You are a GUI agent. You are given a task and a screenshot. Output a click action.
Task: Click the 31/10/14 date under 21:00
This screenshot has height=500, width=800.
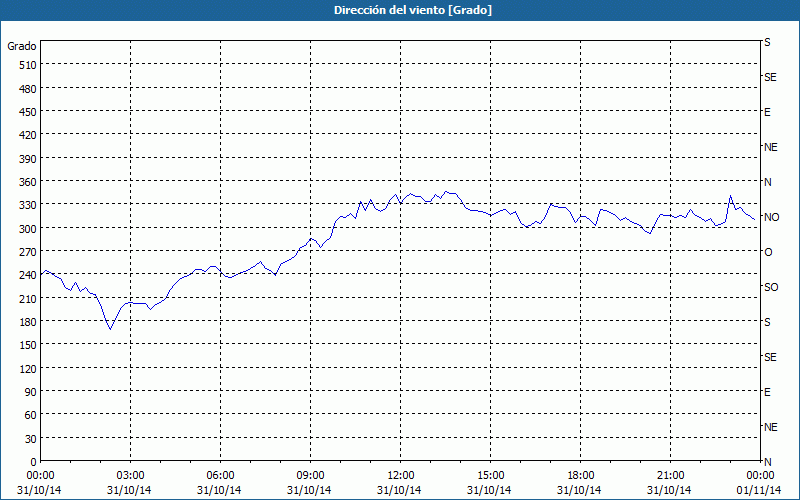[x=669, y=490]
